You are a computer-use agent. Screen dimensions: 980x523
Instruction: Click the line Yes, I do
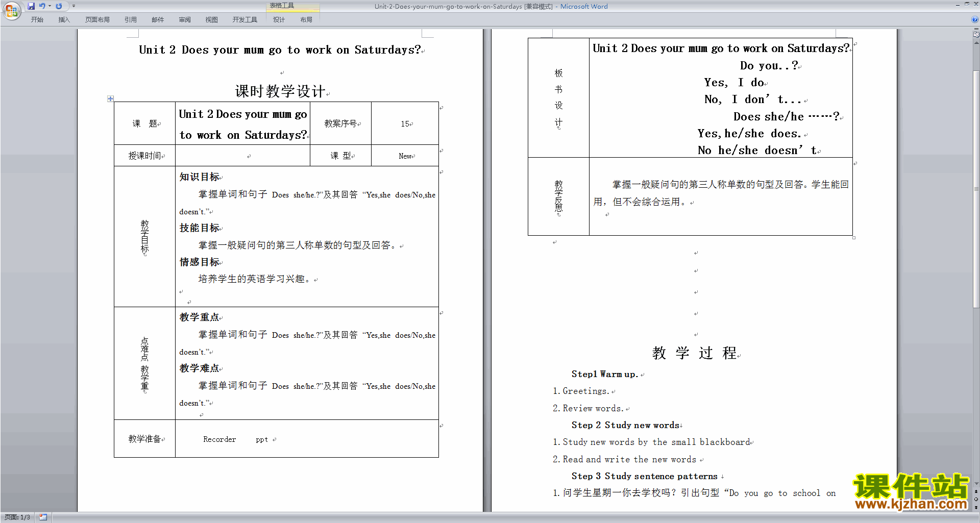[734, 83]
